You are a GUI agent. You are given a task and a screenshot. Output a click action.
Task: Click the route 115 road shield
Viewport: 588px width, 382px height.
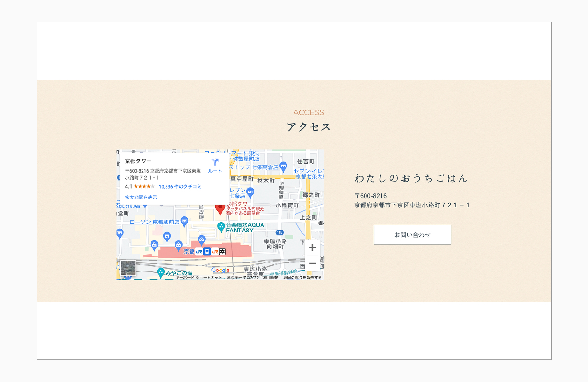(x=280, y=232)
